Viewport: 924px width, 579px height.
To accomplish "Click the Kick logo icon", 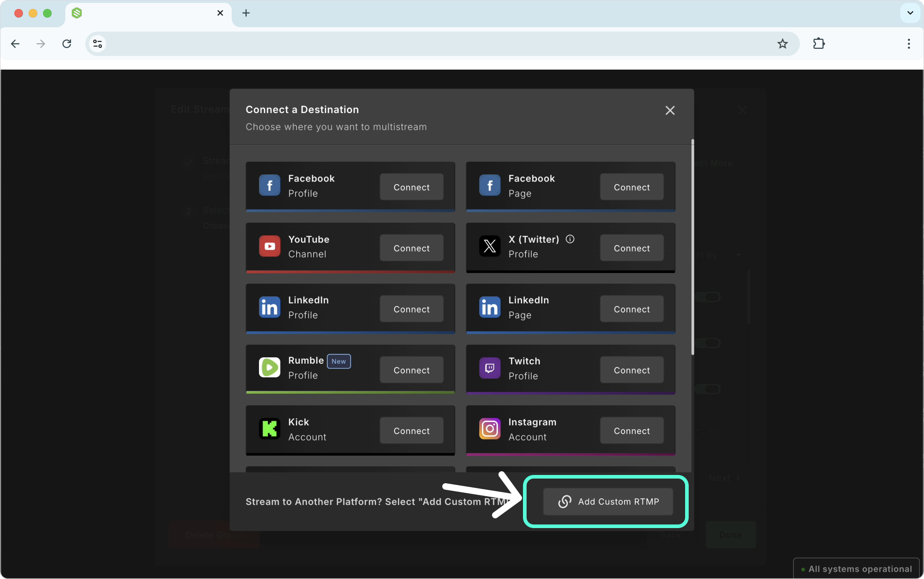I will click(269, 428).
